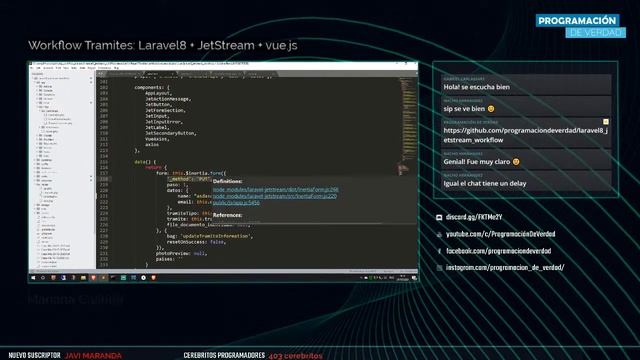
Task: Click the Cortana search circle in taskbar
Action: (43, 278)
